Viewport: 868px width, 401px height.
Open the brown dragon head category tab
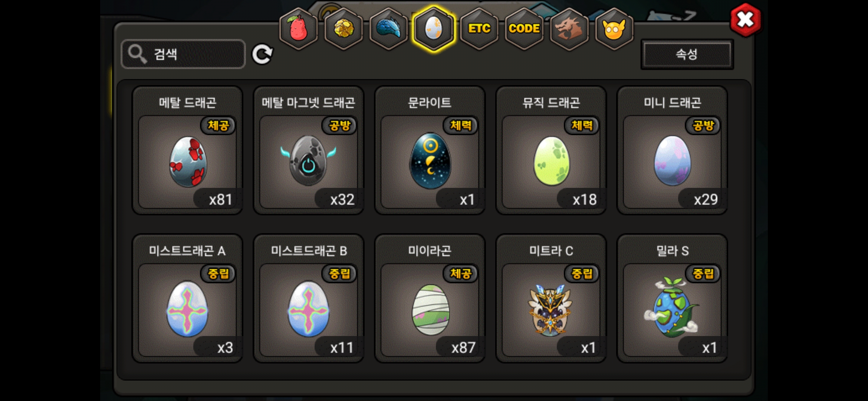point(569,29)
